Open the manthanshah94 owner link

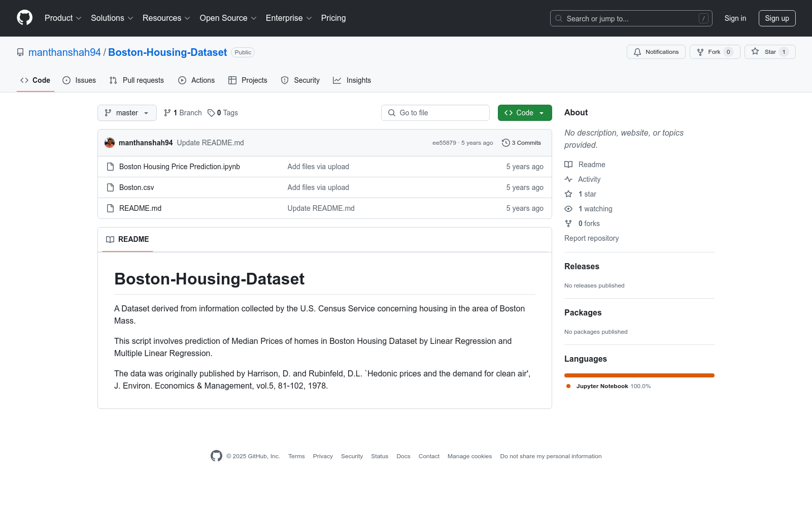pyautogui.click(x=64, y=52)
